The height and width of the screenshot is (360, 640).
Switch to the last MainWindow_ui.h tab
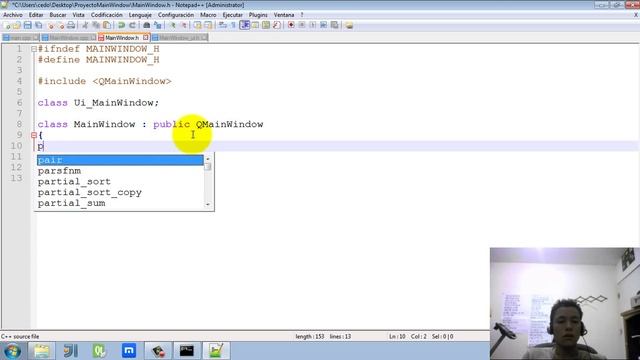click(180, 38)
